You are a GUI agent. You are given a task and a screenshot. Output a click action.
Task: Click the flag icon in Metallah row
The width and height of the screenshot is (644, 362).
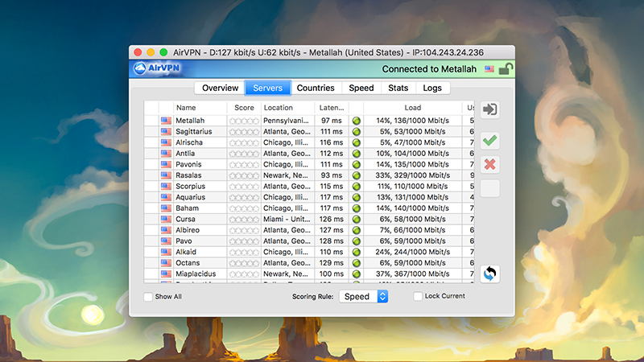166,121
